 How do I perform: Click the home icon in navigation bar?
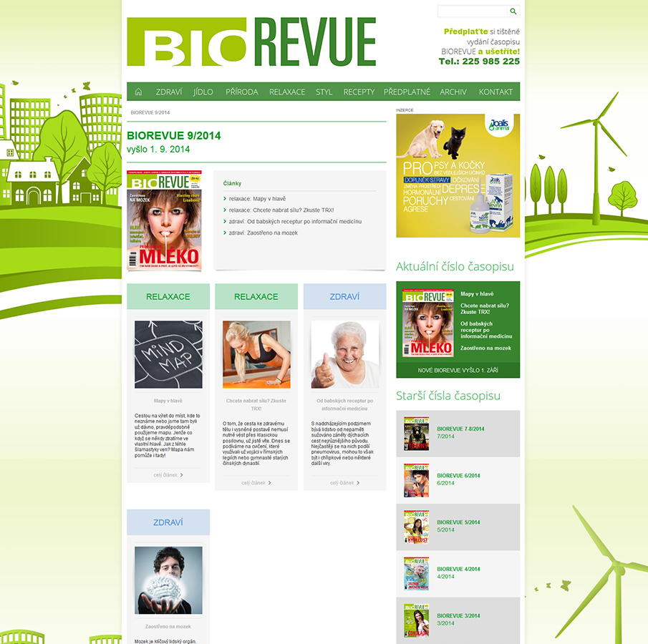(138, 92)
